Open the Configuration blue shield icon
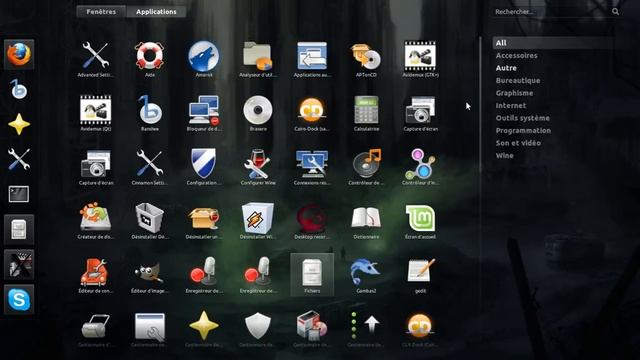Screen dimensions: 640x360 pos(204,167)
